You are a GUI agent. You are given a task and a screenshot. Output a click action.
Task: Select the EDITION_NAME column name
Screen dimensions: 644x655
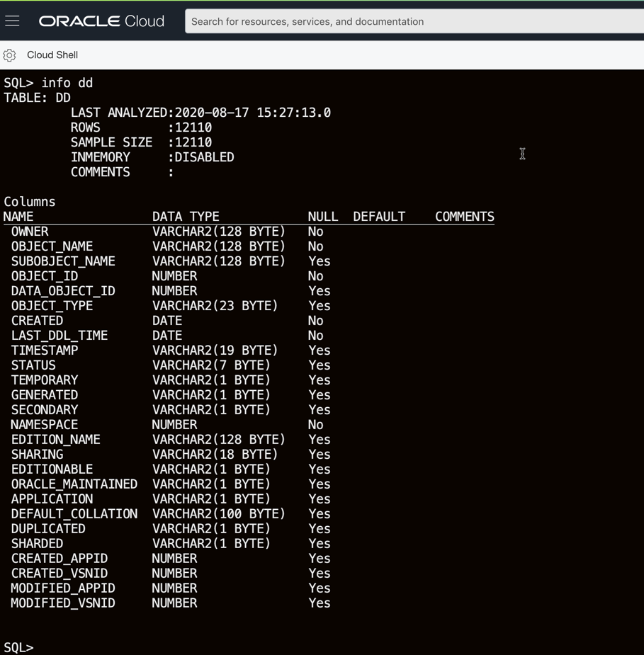pyautogui.click(x=55, y=440)
